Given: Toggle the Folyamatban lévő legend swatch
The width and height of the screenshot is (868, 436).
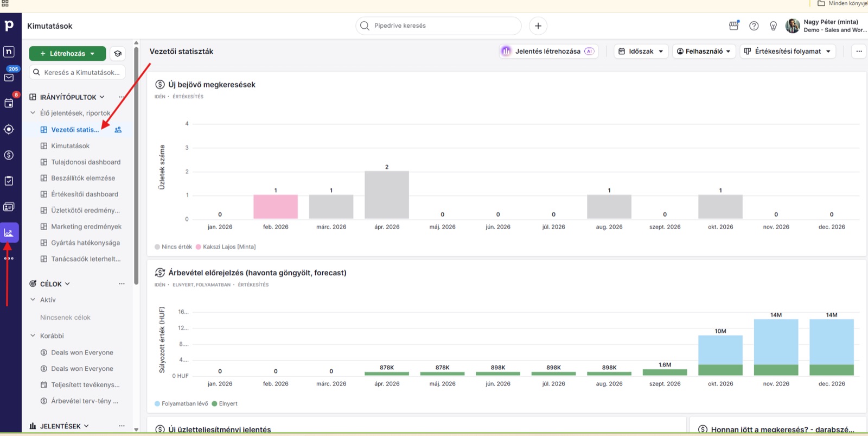Looking at the screenshot, I should click(157, 404).
